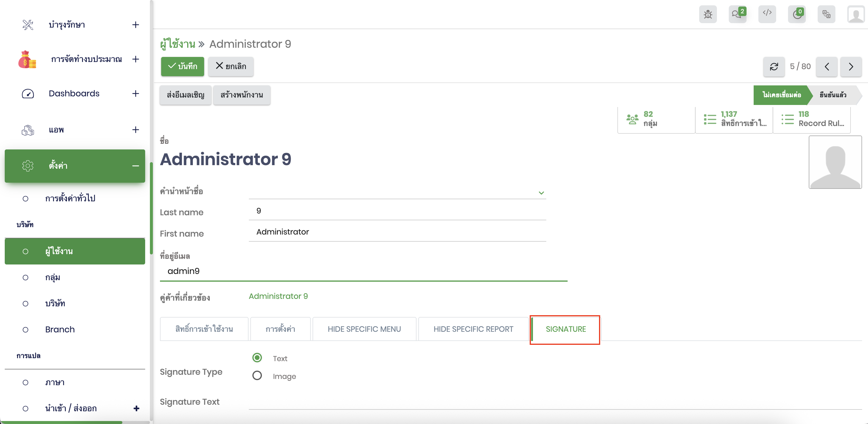
Task: Click the green บันทึก save button
Action: [182, 66]
